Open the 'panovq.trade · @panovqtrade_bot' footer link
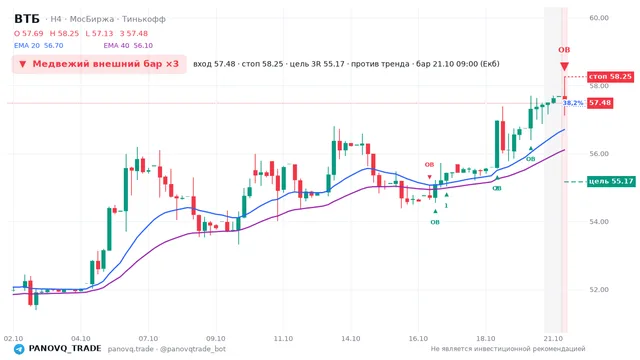The image size is (640, 360). click(x=167, y=349)
